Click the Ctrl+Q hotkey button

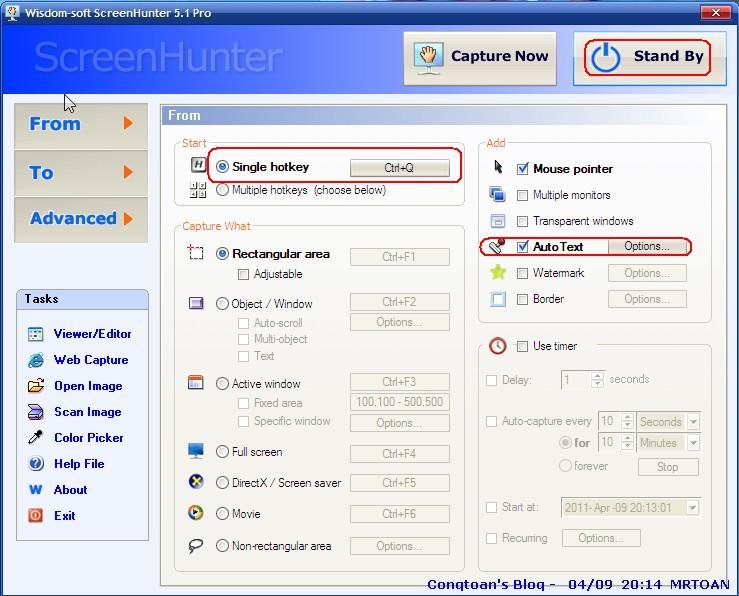399,168
